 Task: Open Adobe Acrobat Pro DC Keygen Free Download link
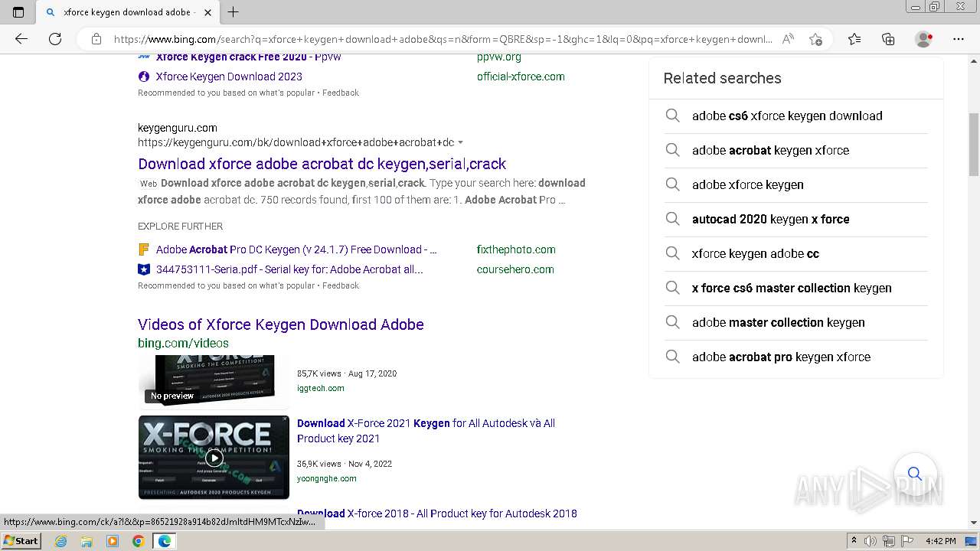tap(296, 249)
